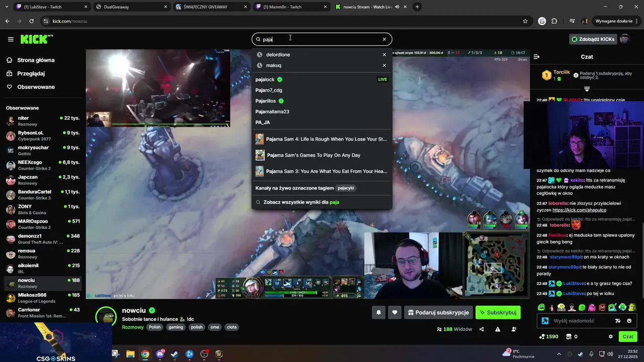Screen dimensions: 644x362
Task: Open the Discord icon in the Windows taskbar
Action: click(x=160, y=354)
